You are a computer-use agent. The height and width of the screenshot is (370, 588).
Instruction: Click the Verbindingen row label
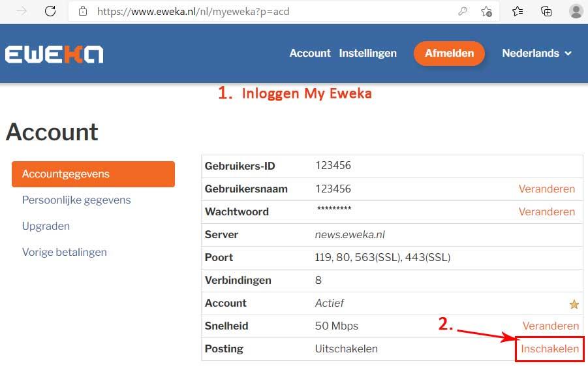238,281
